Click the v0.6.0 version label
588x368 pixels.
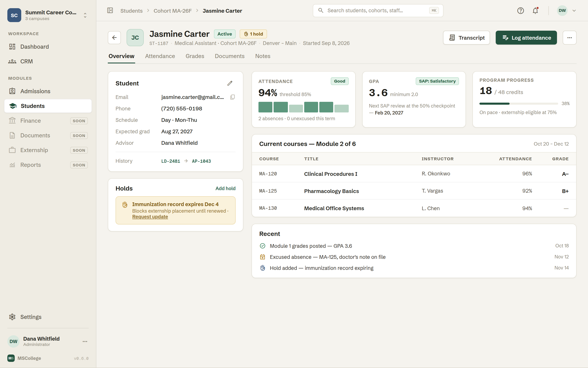pyautogui.click(x=81, y=358)
